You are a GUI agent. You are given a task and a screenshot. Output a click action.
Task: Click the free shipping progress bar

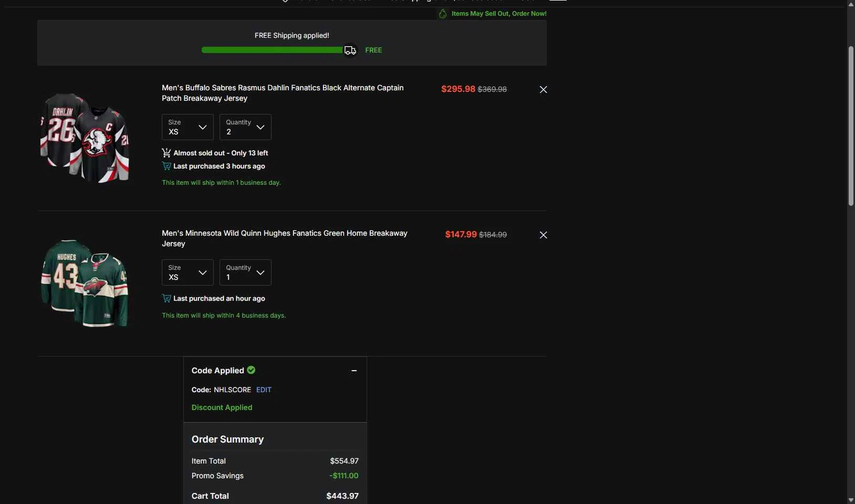coord(273,50)
